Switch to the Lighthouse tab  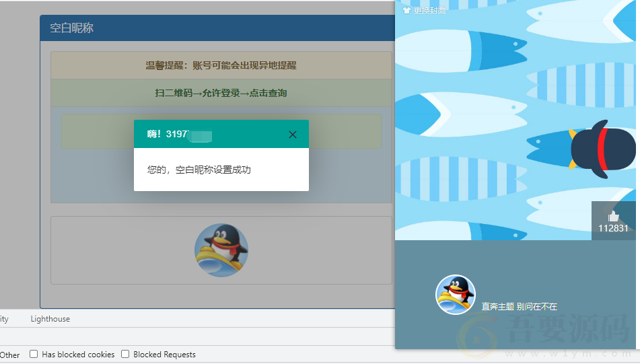pos(50,319)
